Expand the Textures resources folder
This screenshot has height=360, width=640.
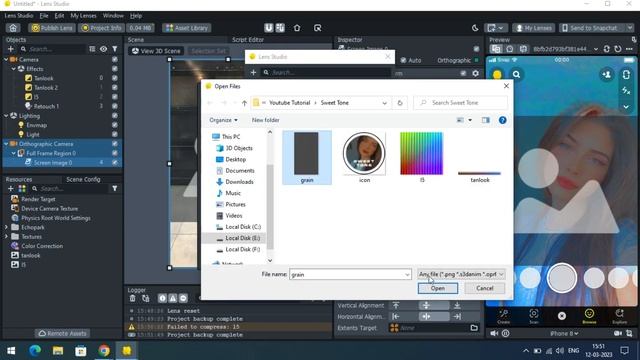point(6,237)
